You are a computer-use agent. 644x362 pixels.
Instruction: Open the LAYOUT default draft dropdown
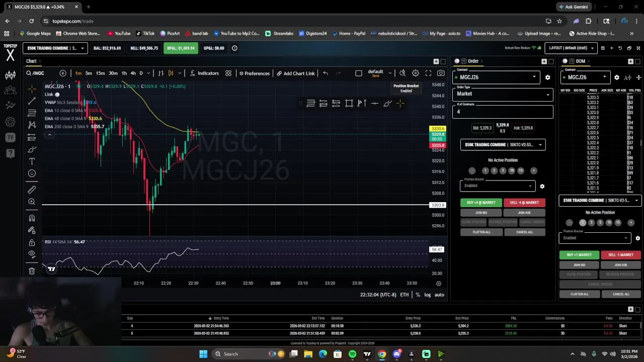click(x=572, y=48)
